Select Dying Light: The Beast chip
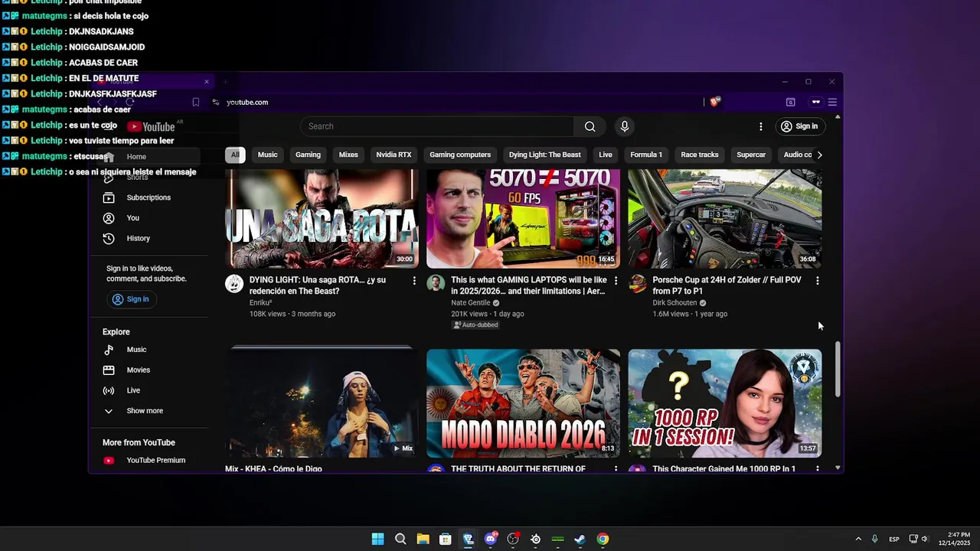The width and height of the screenshot is (980, 551). (545, 155)
